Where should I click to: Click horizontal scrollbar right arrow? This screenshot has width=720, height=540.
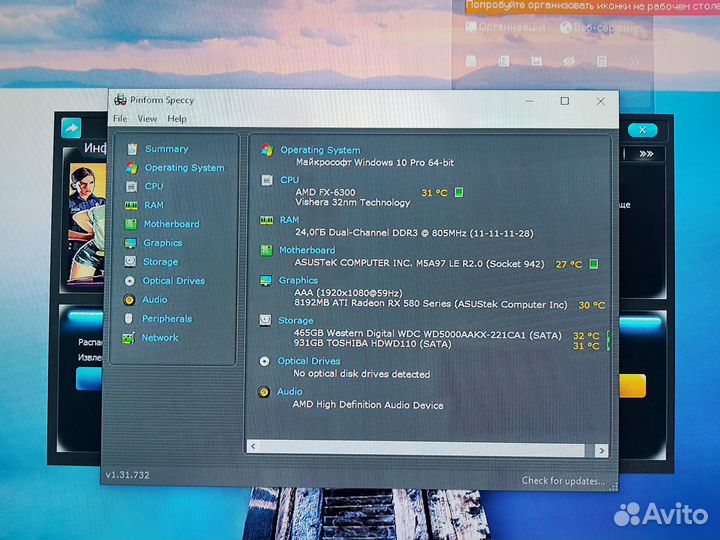pos(602,450)
